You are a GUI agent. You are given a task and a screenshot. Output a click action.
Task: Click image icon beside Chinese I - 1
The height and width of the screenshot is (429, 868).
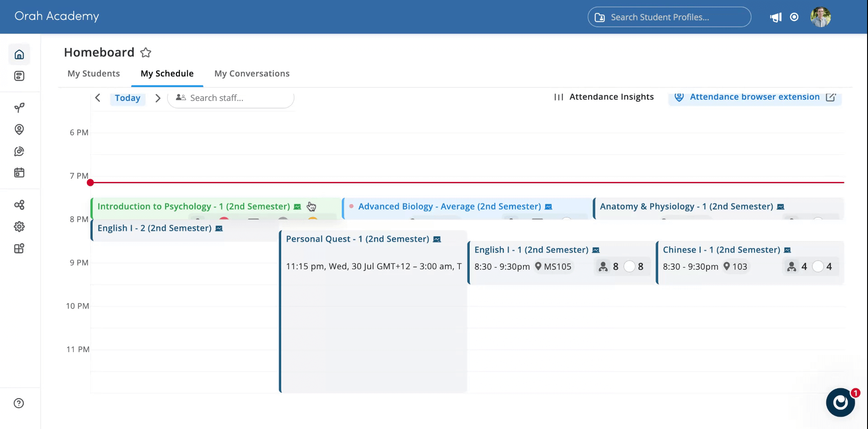788,250
